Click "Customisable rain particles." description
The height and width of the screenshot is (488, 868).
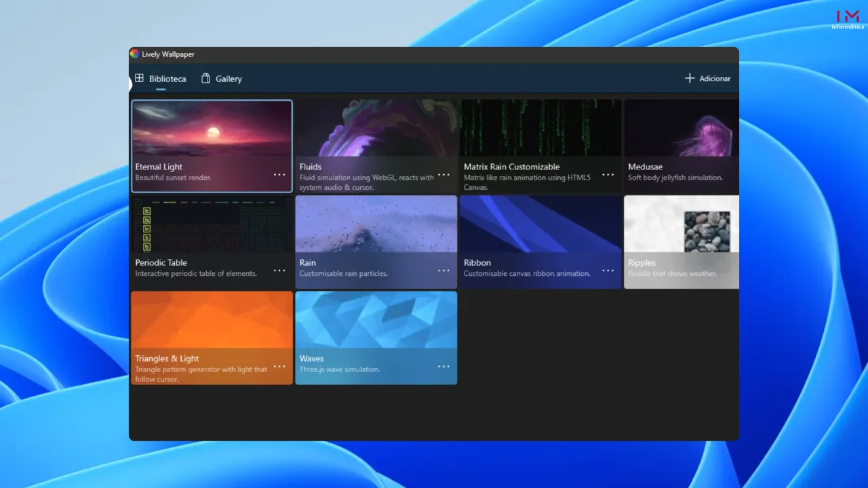click(344, 274)
